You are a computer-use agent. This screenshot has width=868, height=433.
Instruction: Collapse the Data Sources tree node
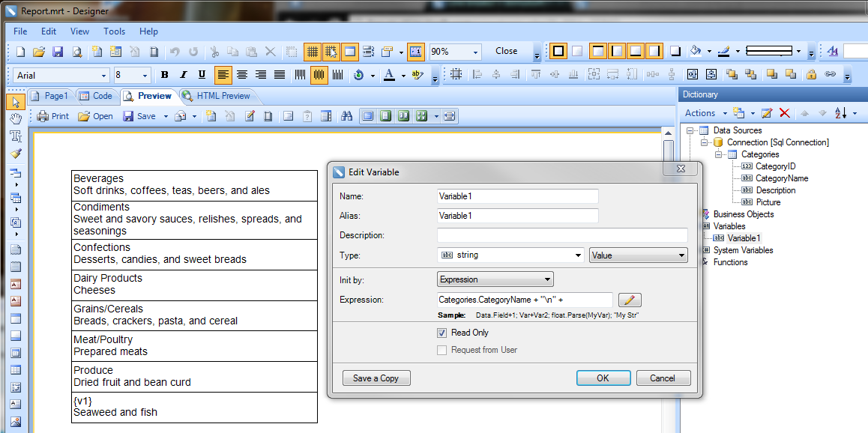(x=690, y=130)
